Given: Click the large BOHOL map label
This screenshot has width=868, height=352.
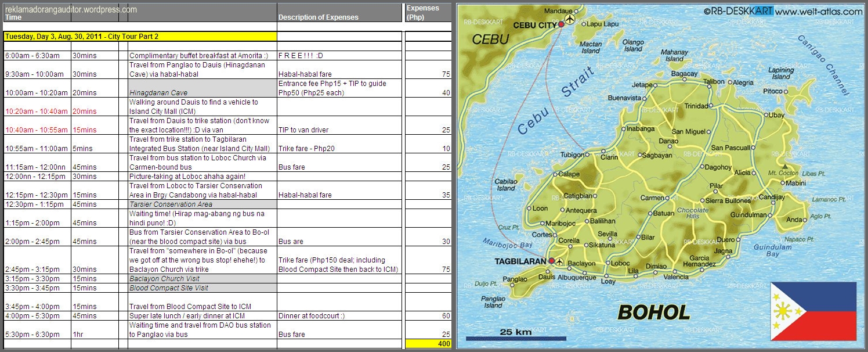Looking at the screenshot, I should pos(653,313).
